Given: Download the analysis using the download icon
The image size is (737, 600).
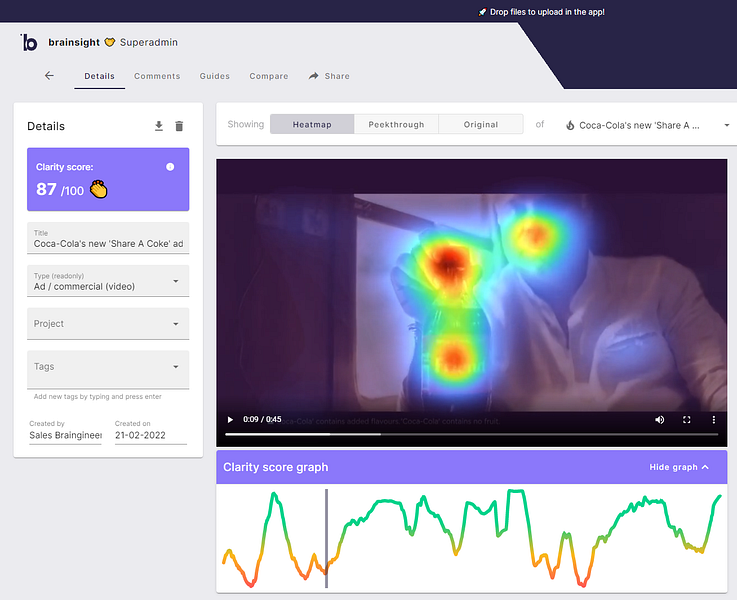Looking at the screenshot, I should point(159,126).
